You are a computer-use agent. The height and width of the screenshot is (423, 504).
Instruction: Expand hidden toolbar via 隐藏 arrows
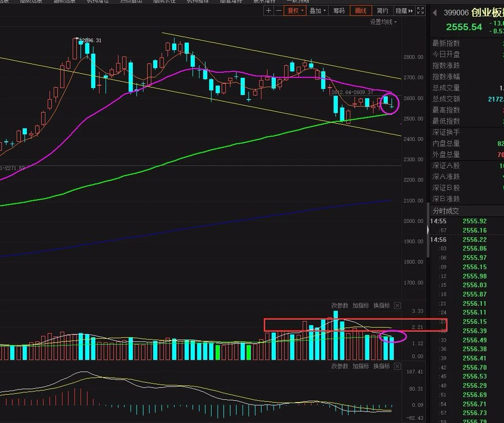tap(404, 11)
